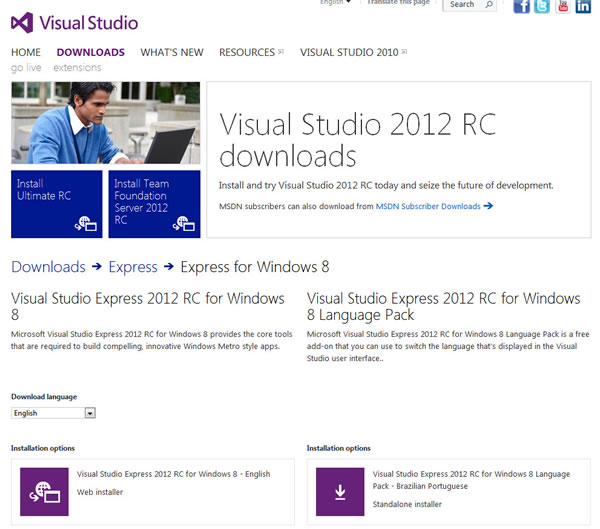Screen dimensions: 600x529
Task: Click Visual Studio Express 2012 RC for Windows 8 - English
Action: [173, 474]
